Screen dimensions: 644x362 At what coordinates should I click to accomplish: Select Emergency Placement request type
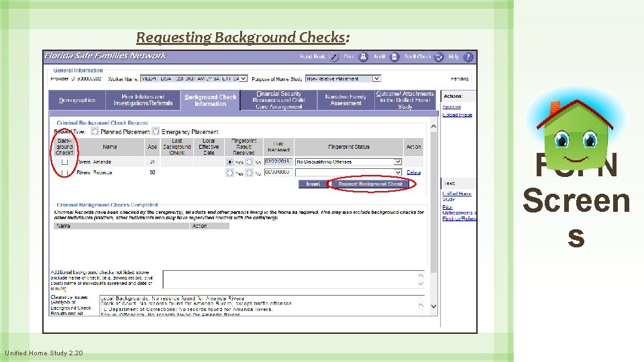pos(156,132)
